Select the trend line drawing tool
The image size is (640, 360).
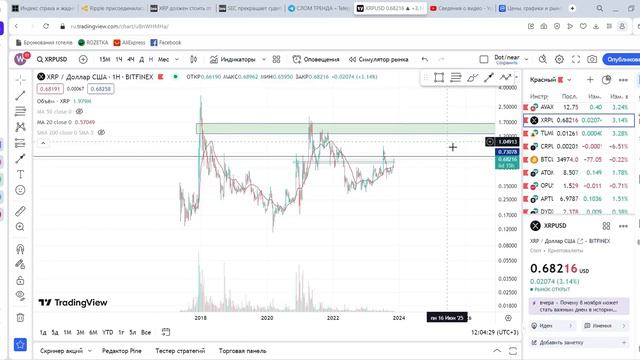[x=20, y=96]
